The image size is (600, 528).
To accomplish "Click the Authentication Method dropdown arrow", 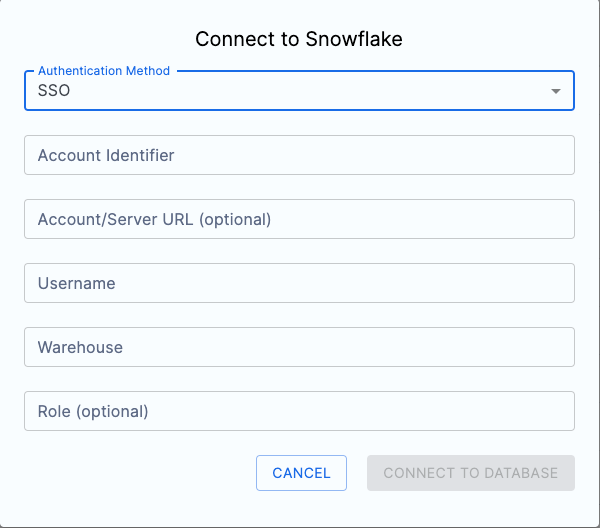I will 555,92.
